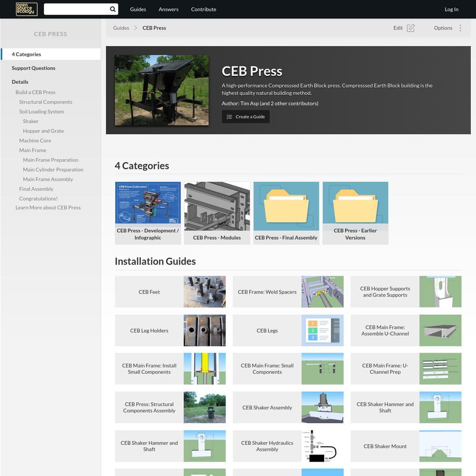Screen dimensions: 476x476
Task: Select Support Questions in sidebar
Action: [33, 68]
